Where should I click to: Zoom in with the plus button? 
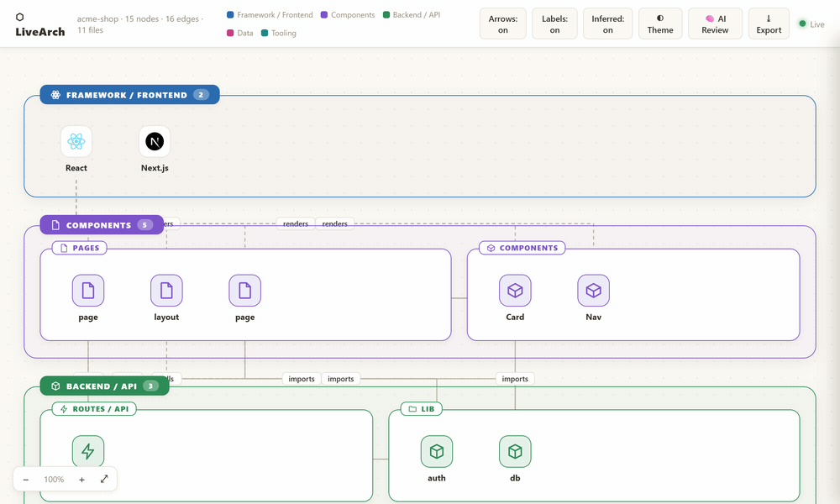81,480
